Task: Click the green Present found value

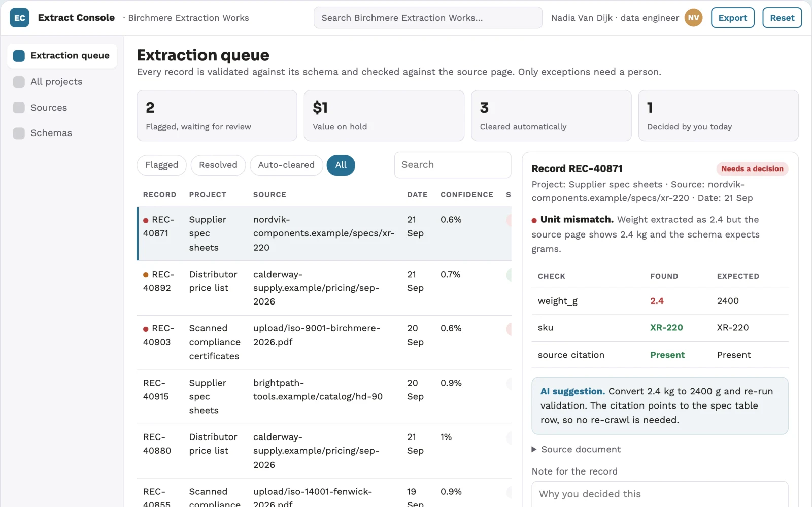Action: coord(667,355)
